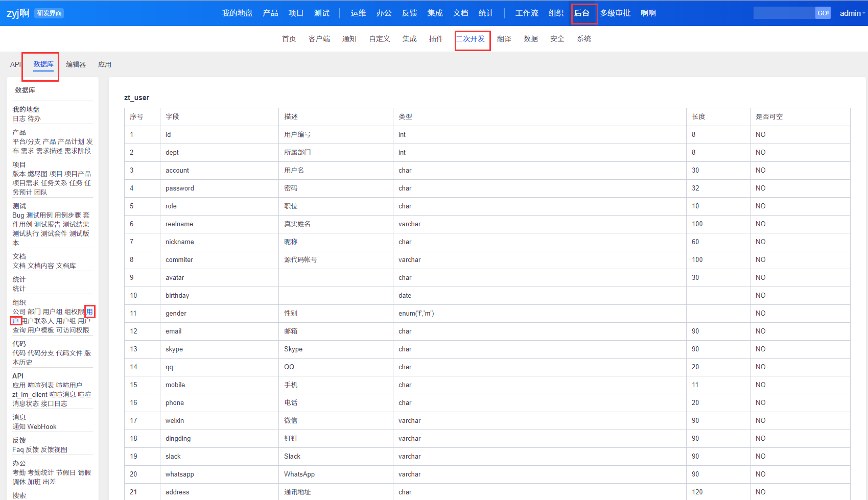Open the 文档库 link in sidebar
This screenshot has height=500, width=868.
(x=66, y=266)
